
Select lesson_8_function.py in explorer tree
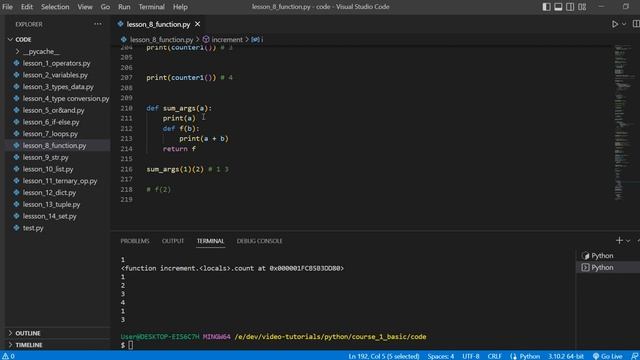pos(57,146)
